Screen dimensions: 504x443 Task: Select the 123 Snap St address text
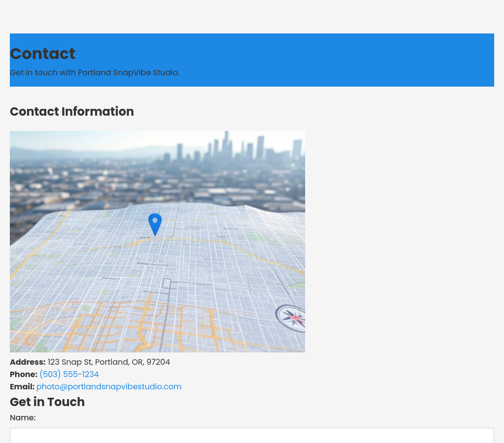109,362
